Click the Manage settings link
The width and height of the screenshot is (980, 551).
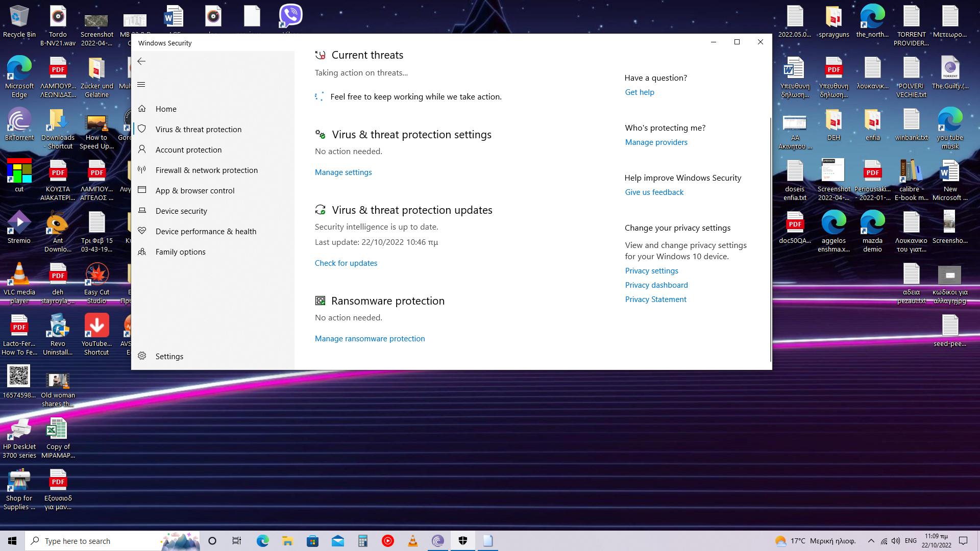click(x=343, y=172)
